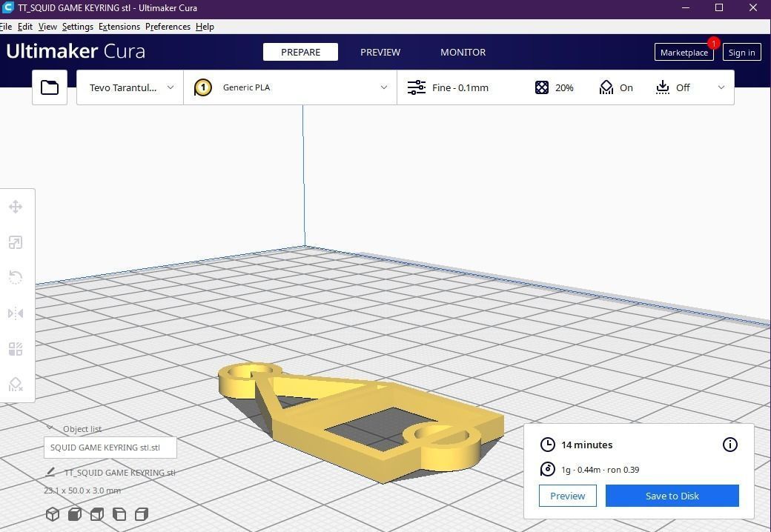771x532 pixels.
Task: Click the filament spool usage icon
Action: (x=547, y=469)
